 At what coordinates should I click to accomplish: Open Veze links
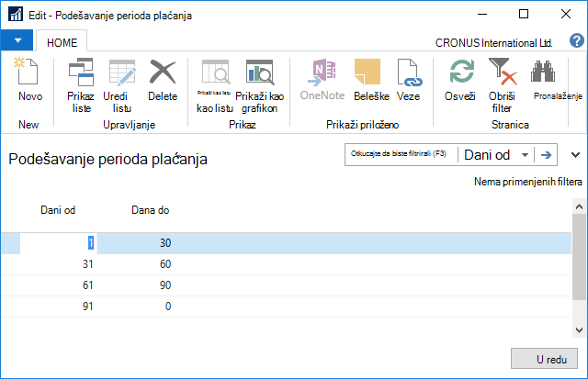(408, 72)
